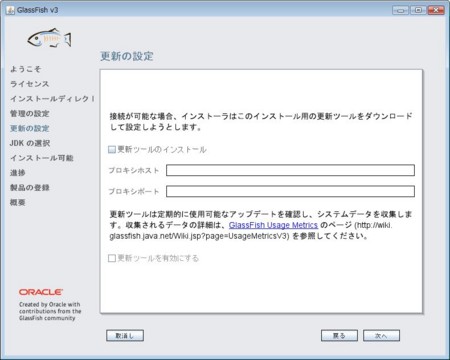Click the Java icon in title bar
Image resolution: width=450 pixels, height=360 pixels.
[10, 10]
